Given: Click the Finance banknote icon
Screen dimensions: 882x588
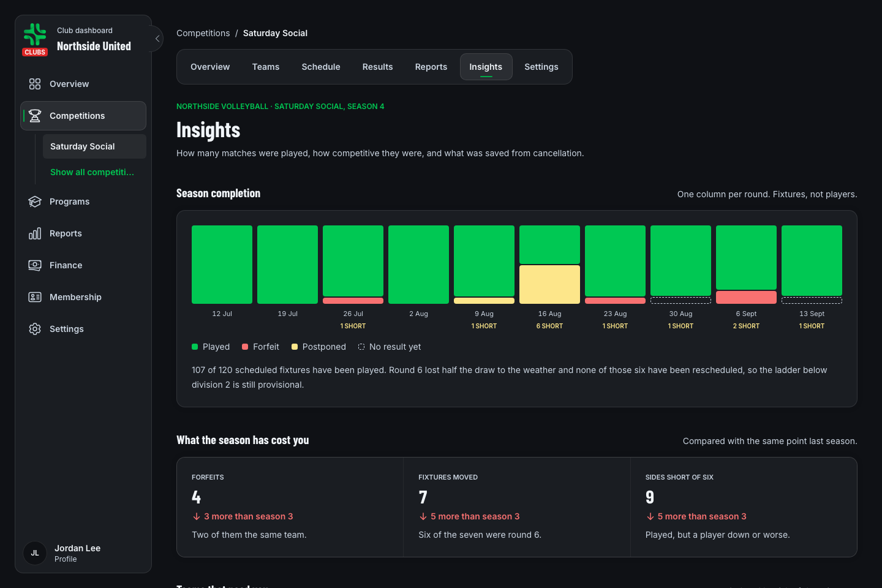Looking at the screenshot, I should 35,265.
